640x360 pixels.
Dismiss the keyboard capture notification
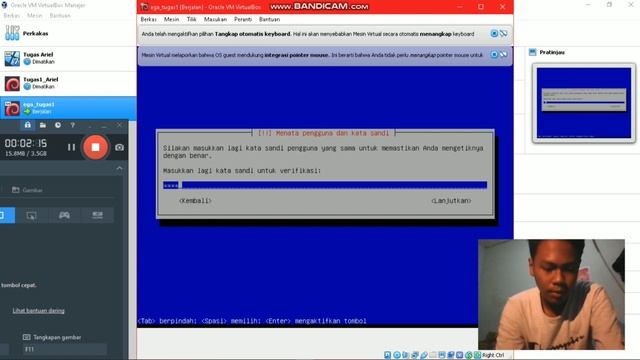pos(494,33)
